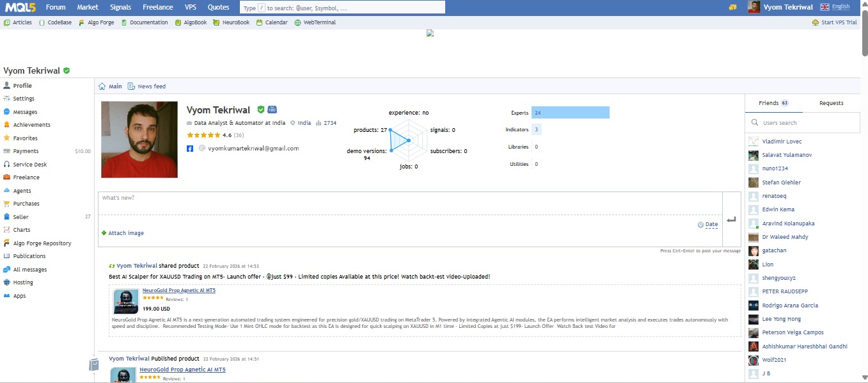
Task: Click the Facebook icon on profile
Action: [190, 148]
